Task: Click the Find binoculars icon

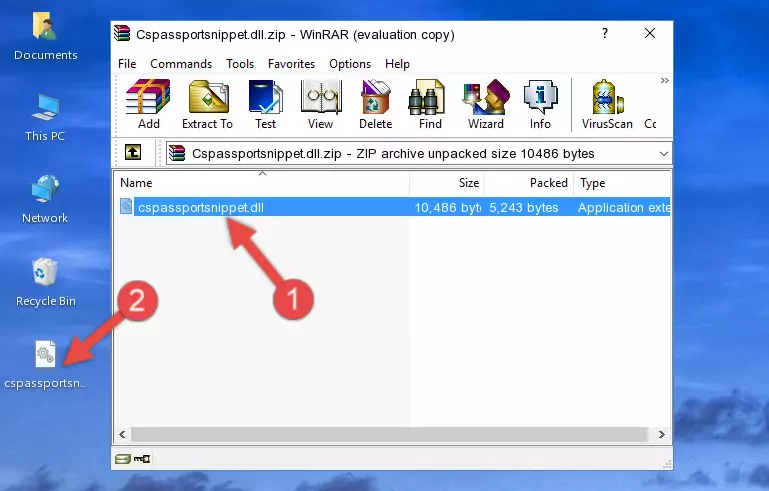Action: [x=430, y=104]
